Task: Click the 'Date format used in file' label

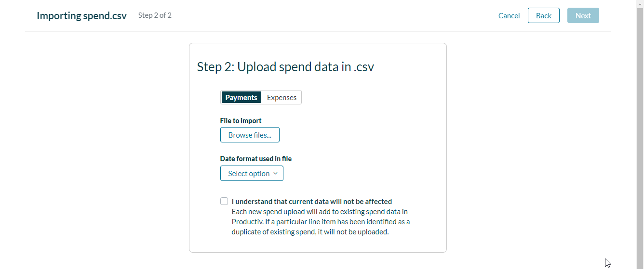Action: point(256,159)
